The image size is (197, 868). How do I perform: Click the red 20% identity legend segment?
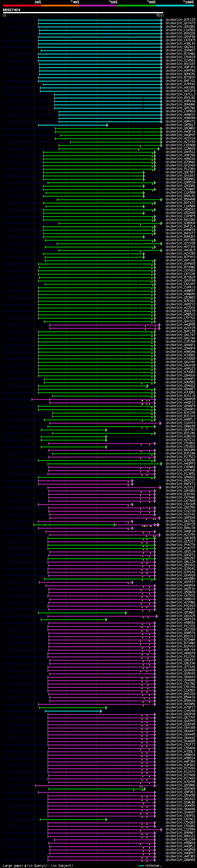click(x=22, y=6)
